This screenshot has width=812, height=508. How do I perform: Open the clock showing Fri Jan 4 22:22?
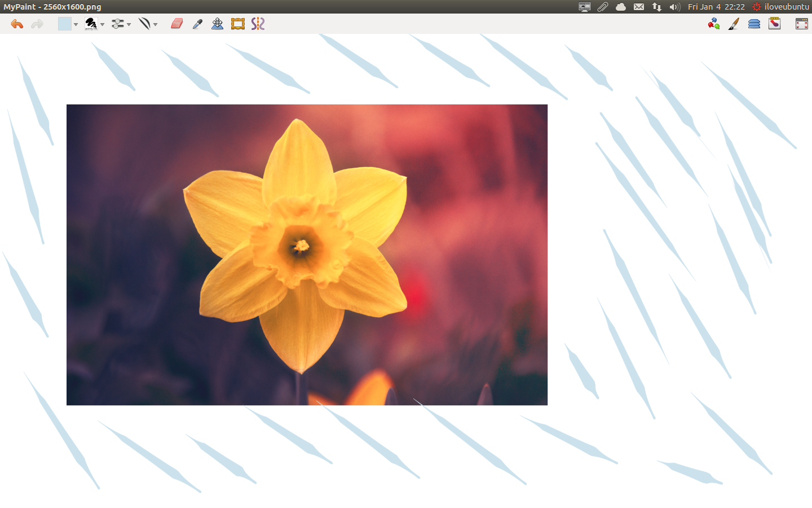(x=716, y=7)
